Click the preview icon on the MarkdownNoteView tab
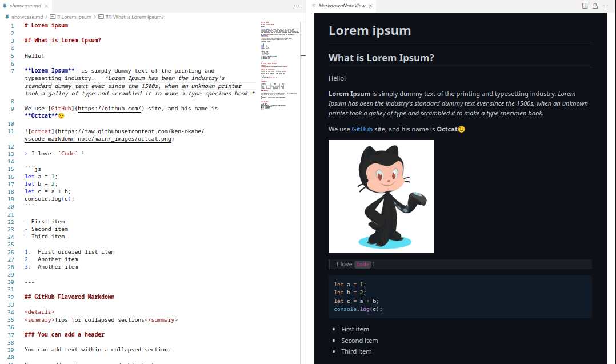The image size is (616, 364). pyautogui.click(x=314, y=6)
